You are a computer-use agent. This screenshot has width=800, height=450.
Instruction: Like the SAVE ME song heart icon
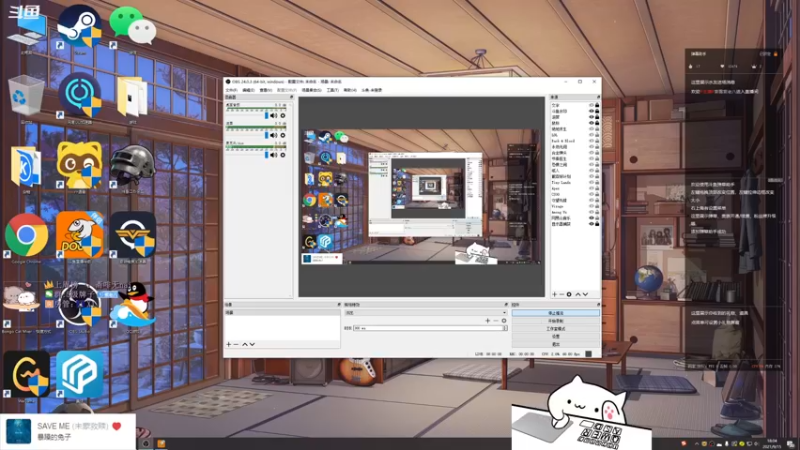click(x=117, y=426)
